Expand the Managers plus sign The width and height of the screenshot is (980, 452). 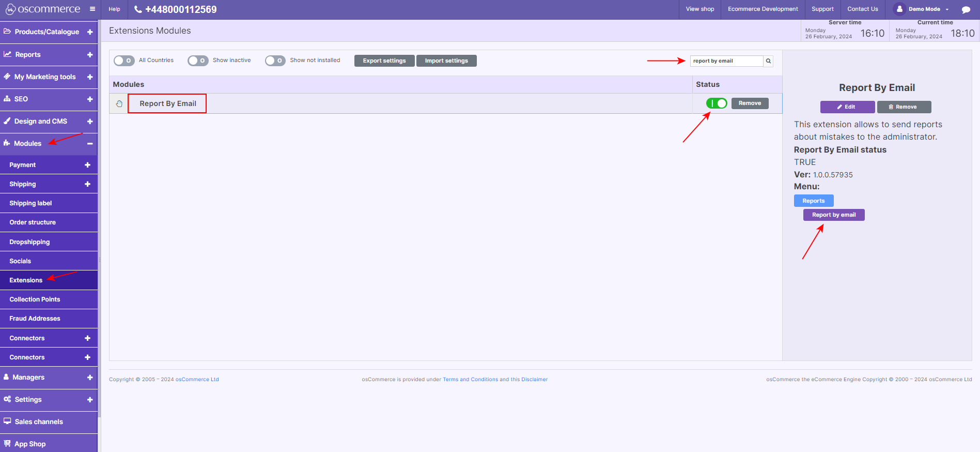point(90,377)
